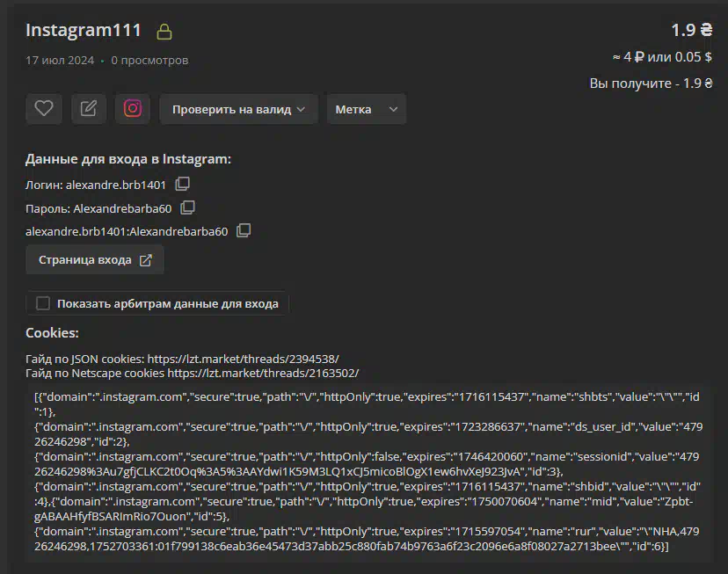Click the 17 июл 2024 date
728x574 pixels.
point(59,61)
